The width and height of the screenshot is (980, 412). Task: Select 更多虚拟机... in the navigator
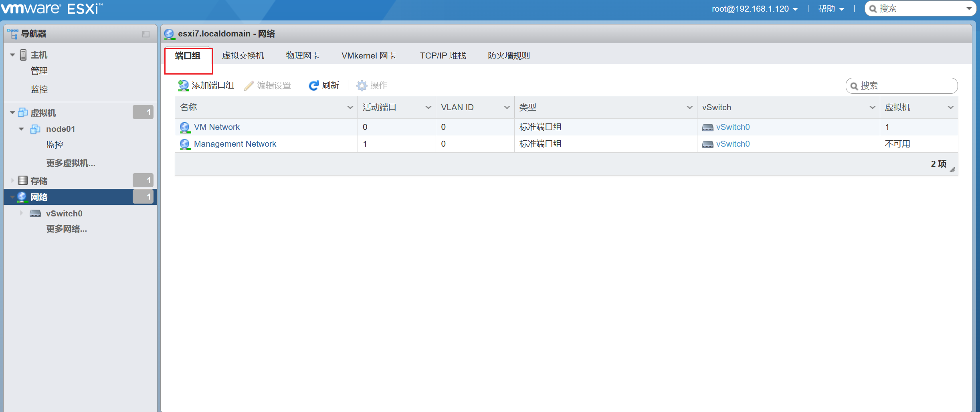pos(71,163)
